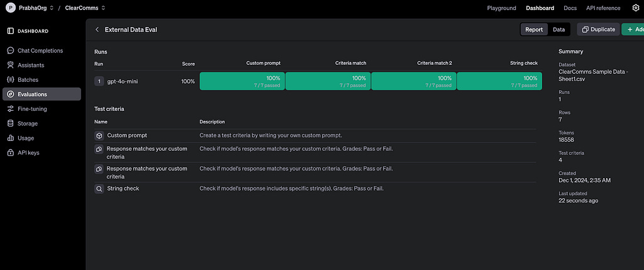Screen dimensions: 644x270
Task: Click the Criteria match 2 result bar
Action: pos(414,81)
